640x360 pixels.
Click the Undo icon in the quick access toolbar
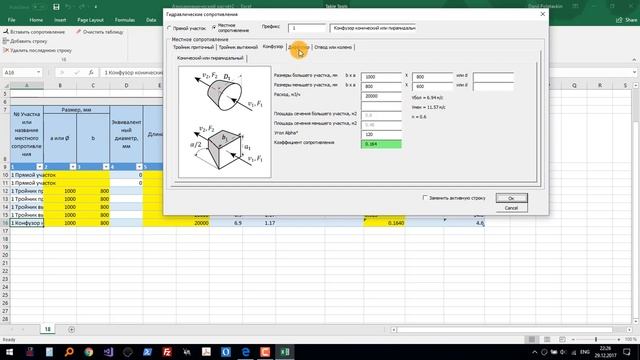click(69, 7)
